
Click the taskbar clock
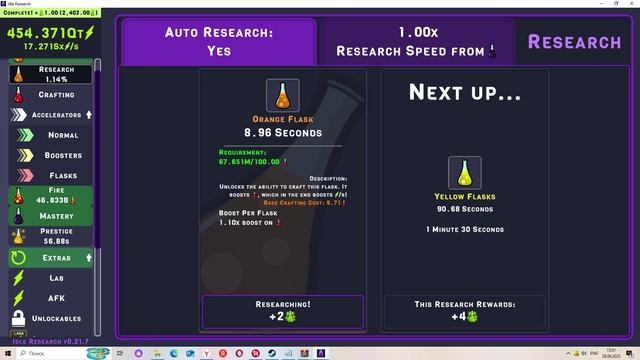click(611, 353)
